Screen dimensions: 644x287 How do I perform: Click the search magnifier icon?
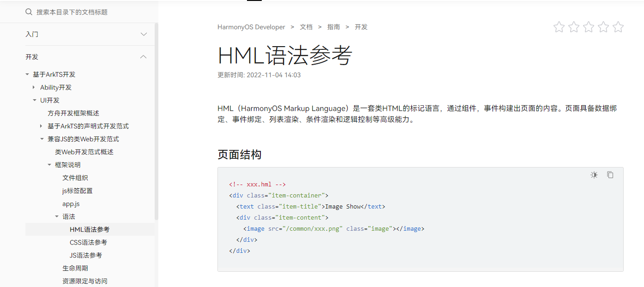coord(29,12)
